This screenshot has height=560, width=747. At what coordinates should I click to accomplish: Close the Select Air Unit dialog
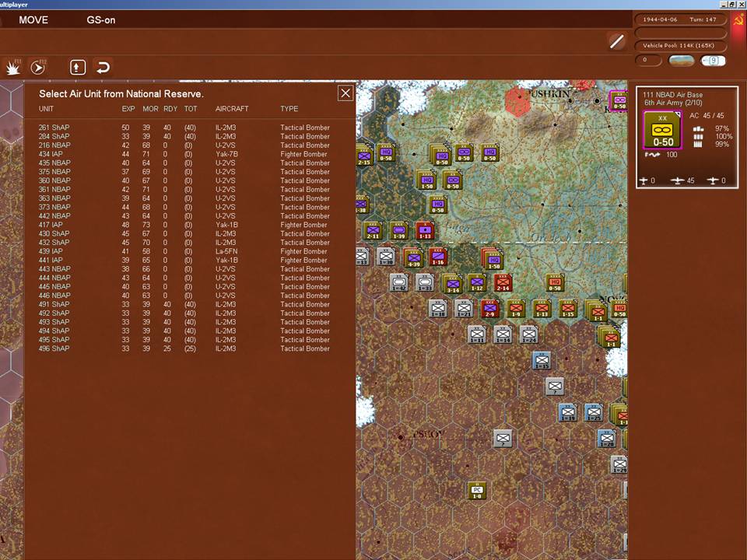coord(345,93)
